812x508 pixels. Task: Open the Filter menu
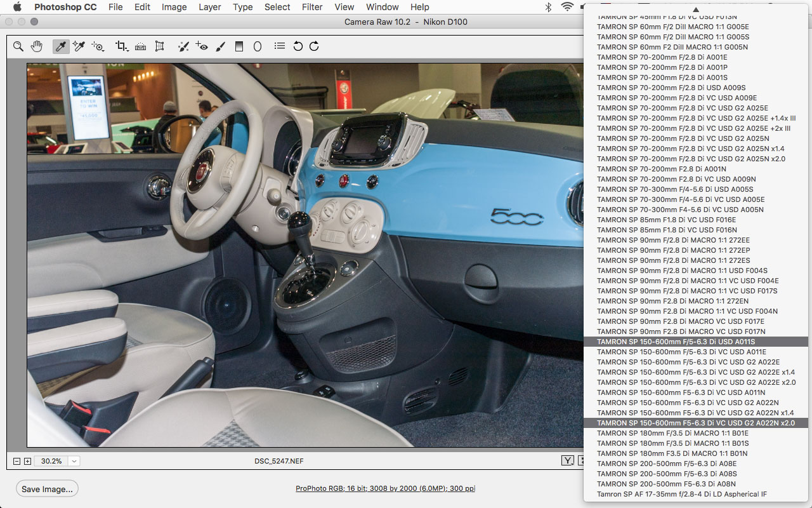(x=312, y=7)
